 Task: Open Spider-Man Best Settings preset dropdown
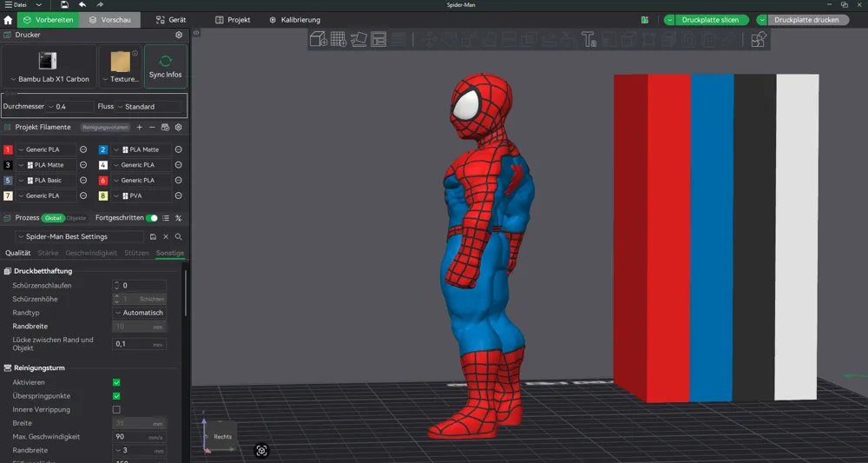tap(80, 236)
